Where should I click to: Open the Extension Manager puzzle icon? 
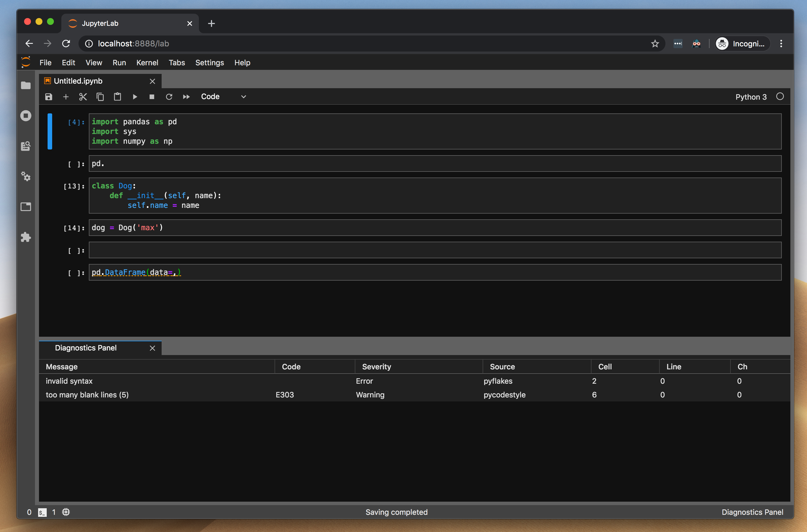pyautogui.click(x=26, y=237)
